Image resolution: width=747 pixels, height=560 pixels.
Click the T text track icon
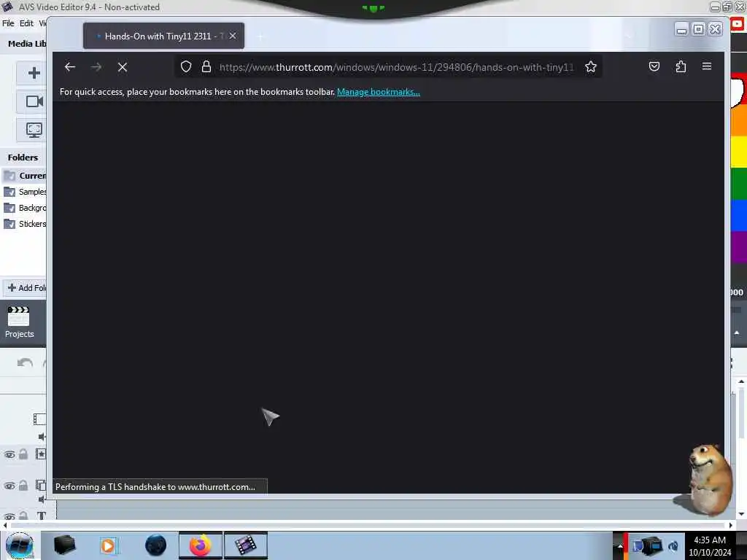pos(42,516)
